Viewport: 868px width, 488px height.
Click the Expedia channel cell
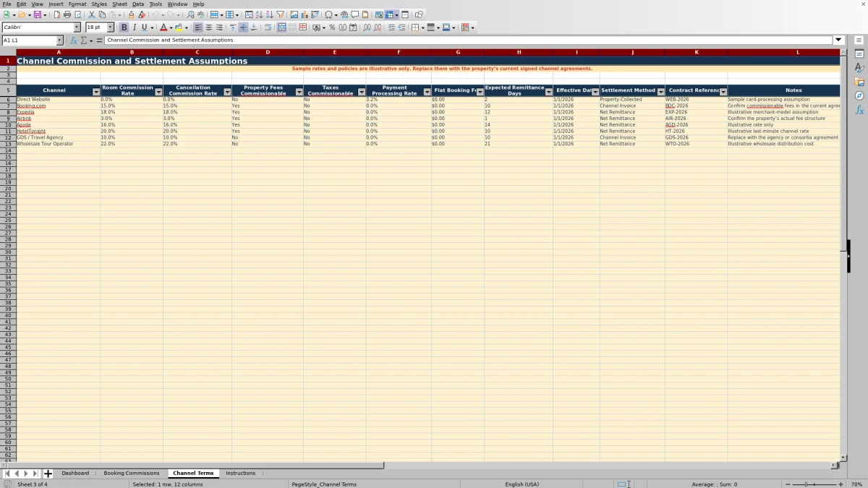coord(59,112)
